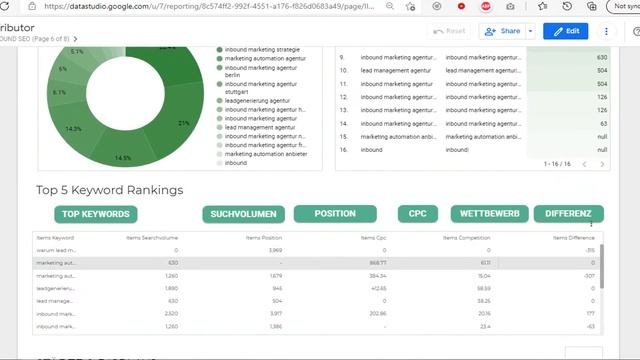Click the Reset button
The image size is (640, 360).
(449, 31)
